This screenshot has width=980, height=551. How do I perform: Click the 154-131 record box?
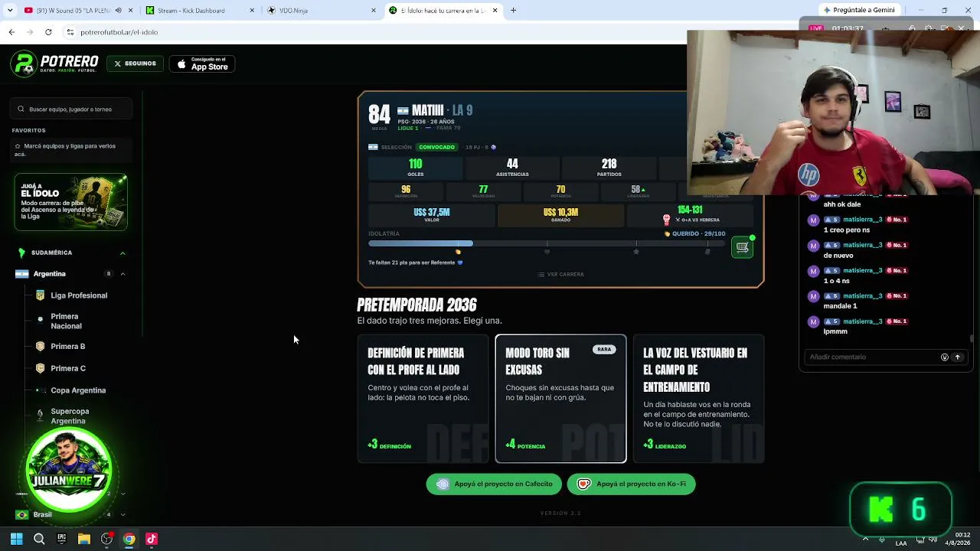click(690, 215)
